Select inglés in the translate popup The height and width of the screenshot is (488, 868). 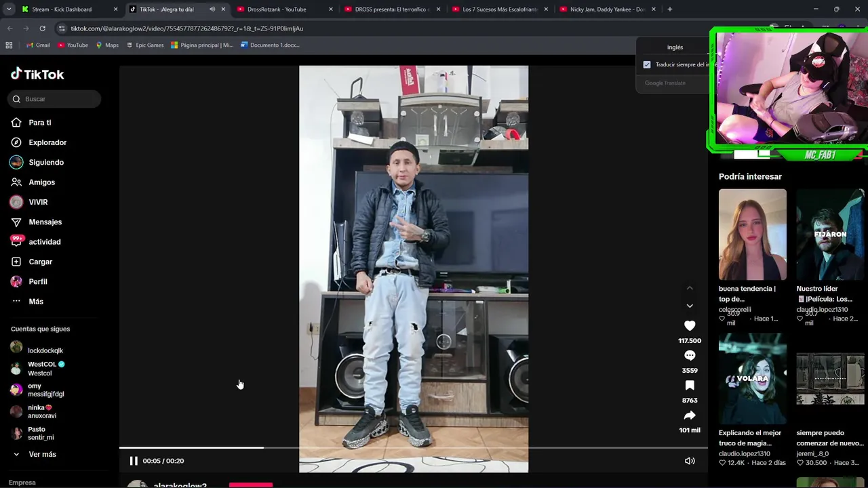(x=675, y=47)
